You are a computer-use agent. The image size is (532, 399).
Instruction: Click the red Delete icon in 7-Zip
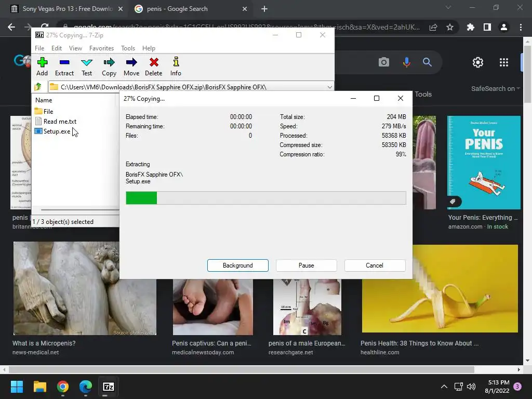[x=154, y=66]
